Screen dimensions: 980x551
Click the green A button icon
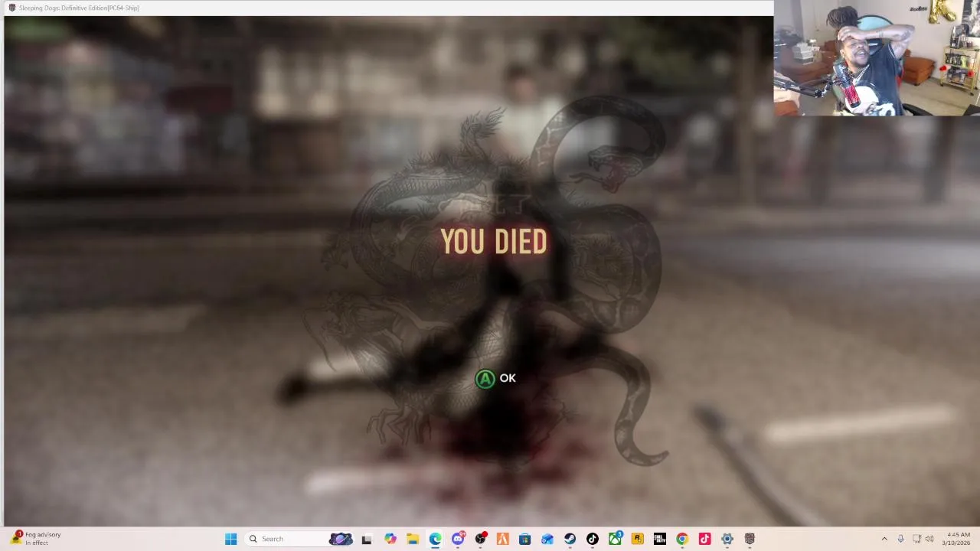485,379
